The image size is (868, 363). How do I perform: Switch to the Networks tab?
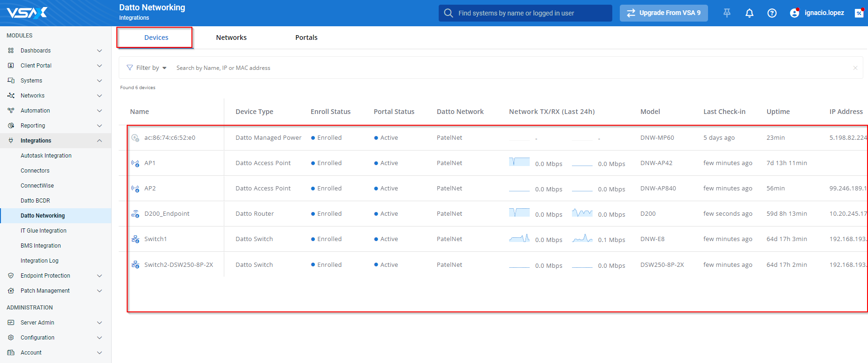pos(231,38)
